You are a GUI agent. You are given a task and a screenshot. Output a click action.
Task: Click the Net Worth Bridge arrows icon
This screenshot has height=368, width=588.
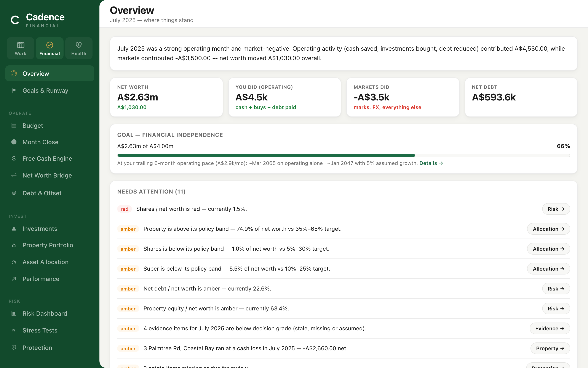[14, 175]
